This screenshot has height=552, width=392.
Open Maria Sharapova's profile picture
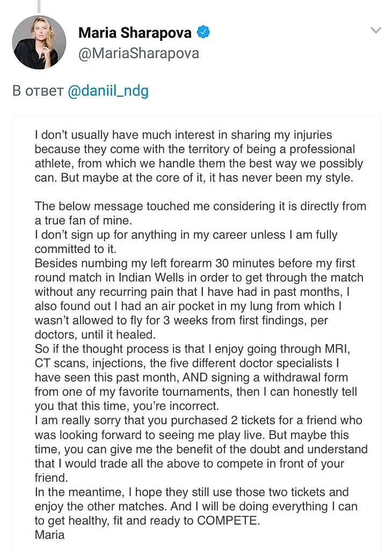39,42
